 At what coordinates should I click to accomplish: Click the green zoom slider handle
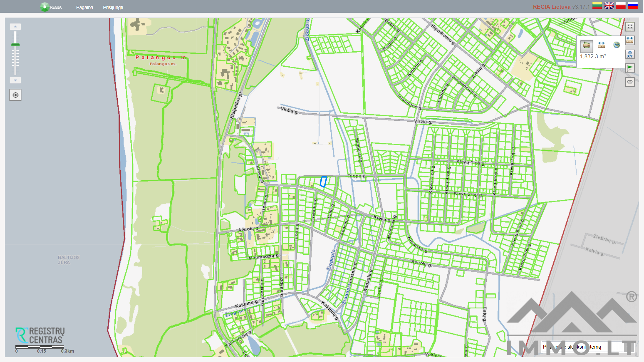coord(15,45)
